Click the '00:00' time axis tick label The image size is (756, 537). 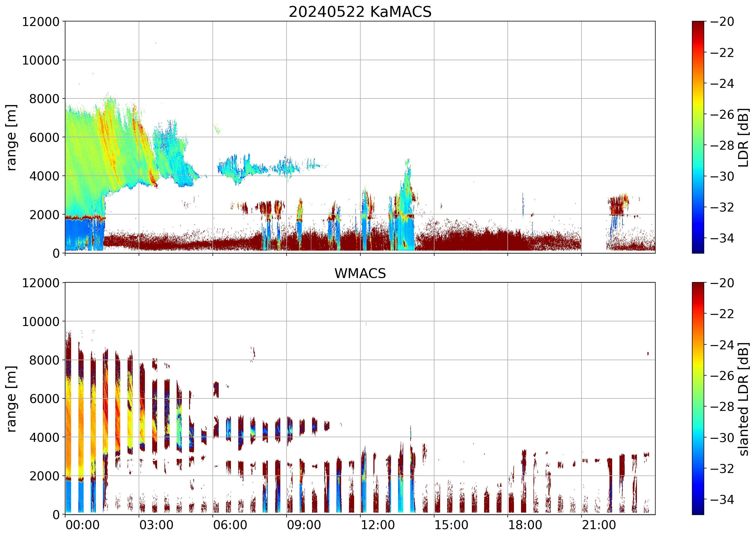(82, 525)
